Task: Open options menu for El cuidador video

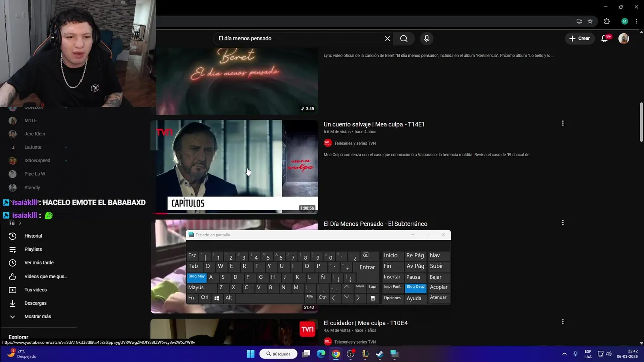Action: (x=563, y=322)
